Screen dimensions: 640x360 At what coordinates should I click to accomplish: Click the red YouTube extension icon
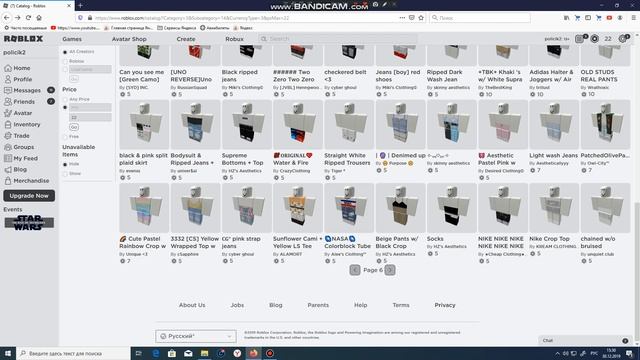(609, 18)
